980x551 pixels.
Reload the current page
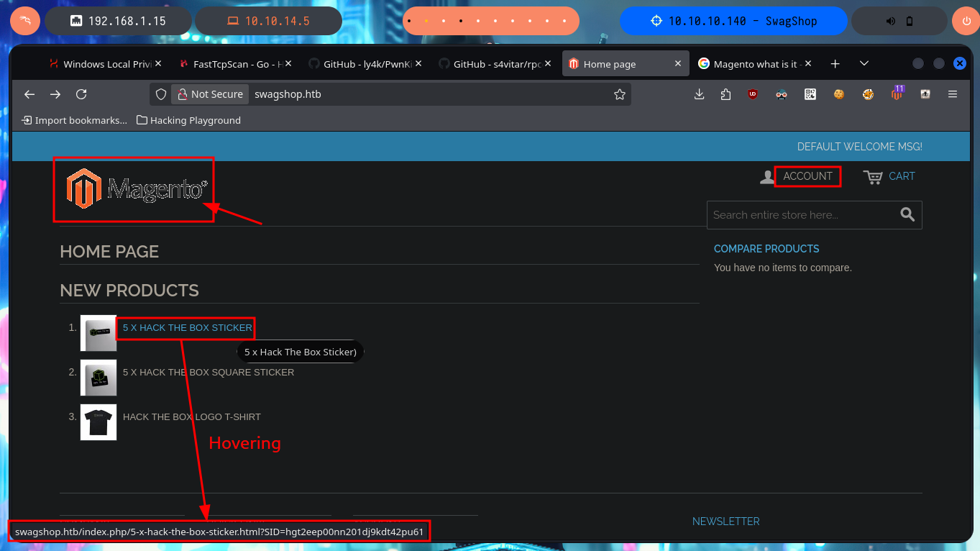pos(81,94)
